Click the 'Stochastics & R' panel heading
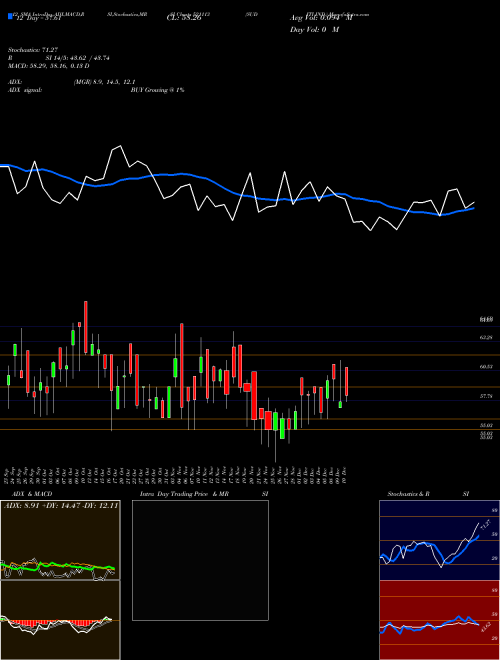Image resolution: width=500 pixels, height=660 pixels. click(409, 494)
